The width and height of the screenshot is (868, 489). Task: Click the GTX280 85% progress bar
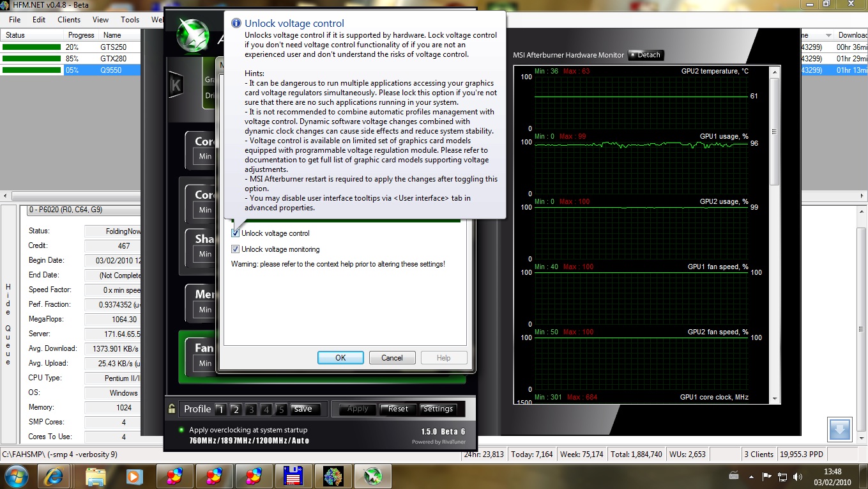click(31, 59)
